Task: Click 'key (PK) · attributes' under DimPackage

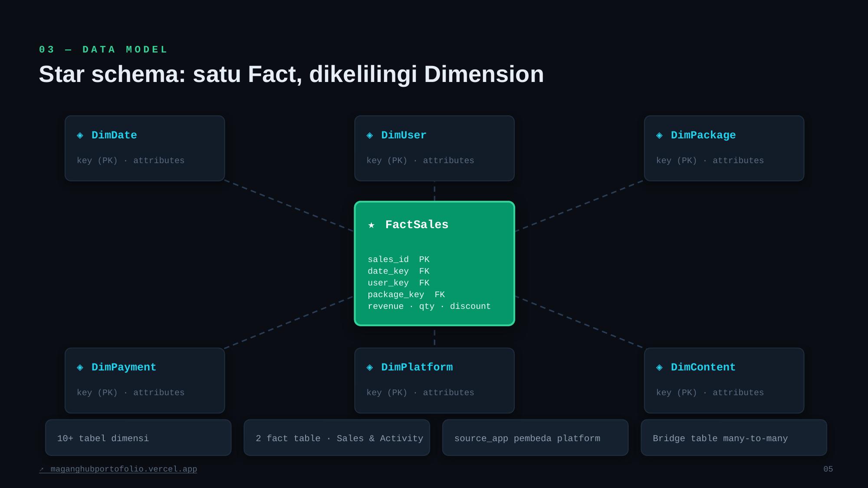Action: 710,160
